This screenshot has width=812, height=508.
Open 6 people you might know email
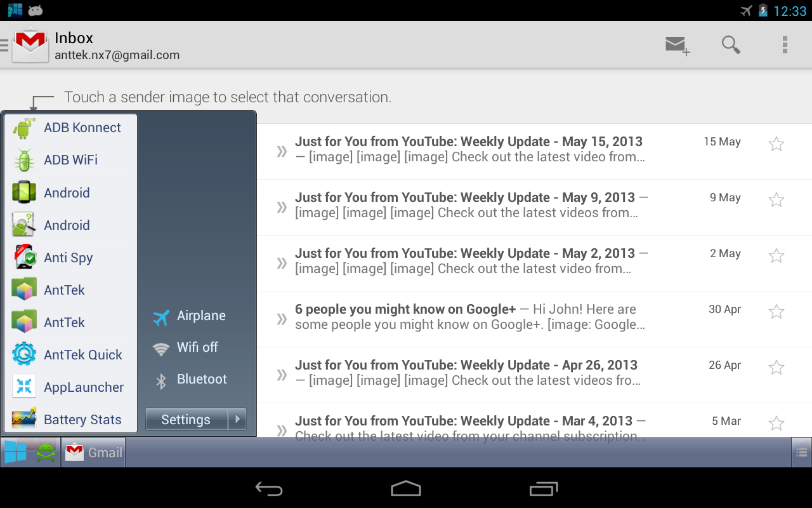534,319
